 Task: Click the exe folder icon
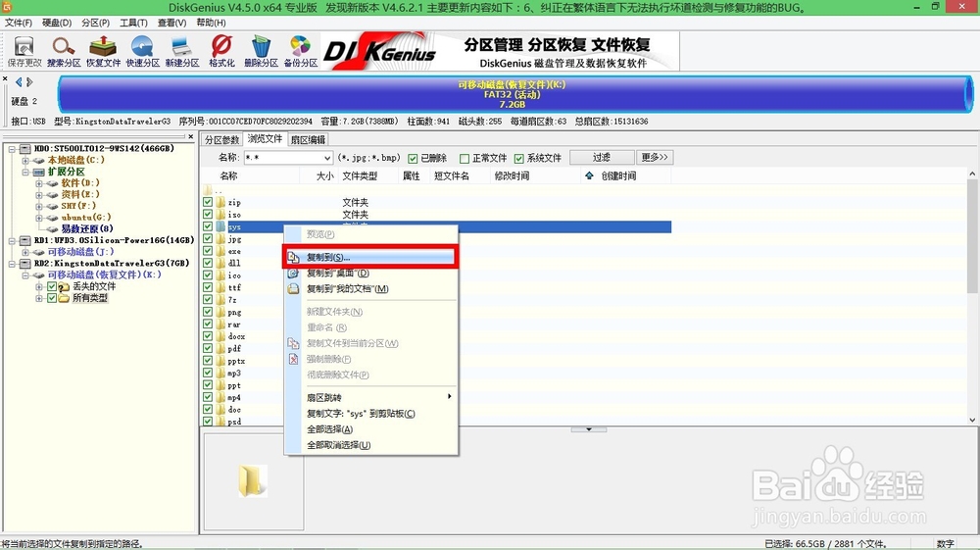point(220,251)
